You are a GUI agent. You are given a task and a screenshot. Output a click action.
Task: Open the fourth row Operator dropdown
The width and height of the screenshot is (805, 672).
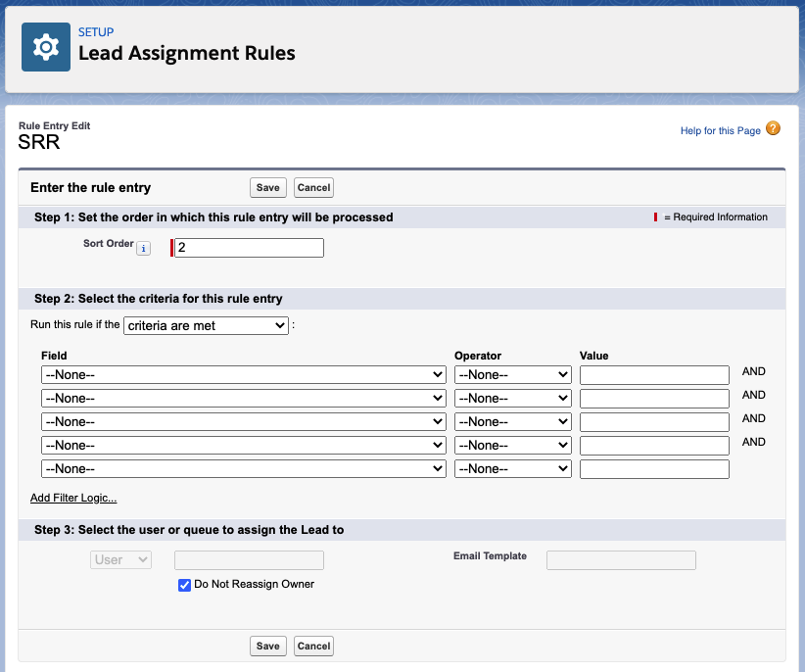coord(513,445)
